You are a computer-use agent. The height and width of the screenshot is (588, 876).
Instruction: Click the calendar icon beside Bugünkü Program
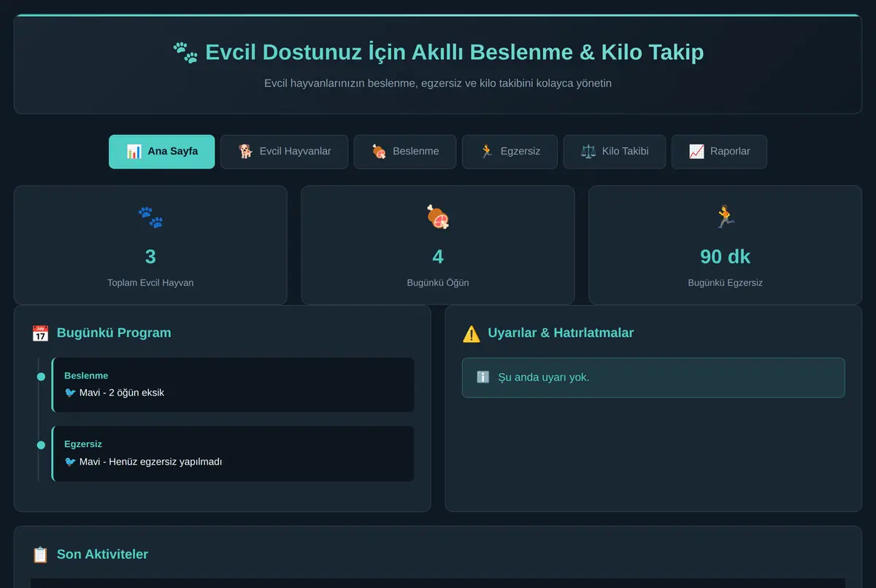click(x=40, y=333)
